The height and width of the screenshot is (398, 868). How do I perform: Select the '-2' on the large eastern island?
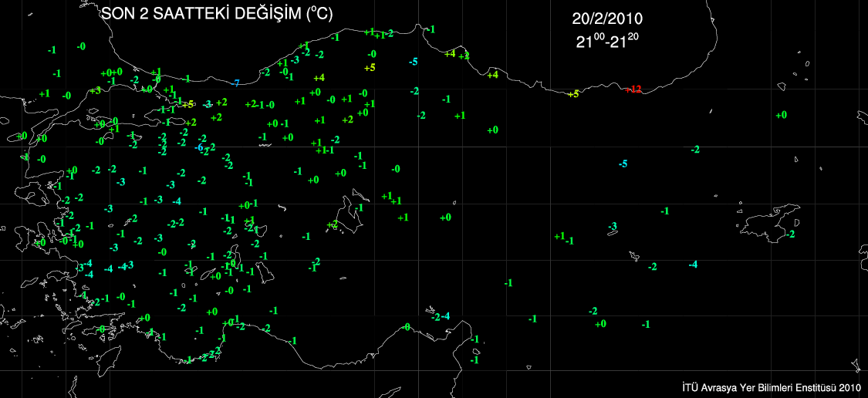(790, 234)
